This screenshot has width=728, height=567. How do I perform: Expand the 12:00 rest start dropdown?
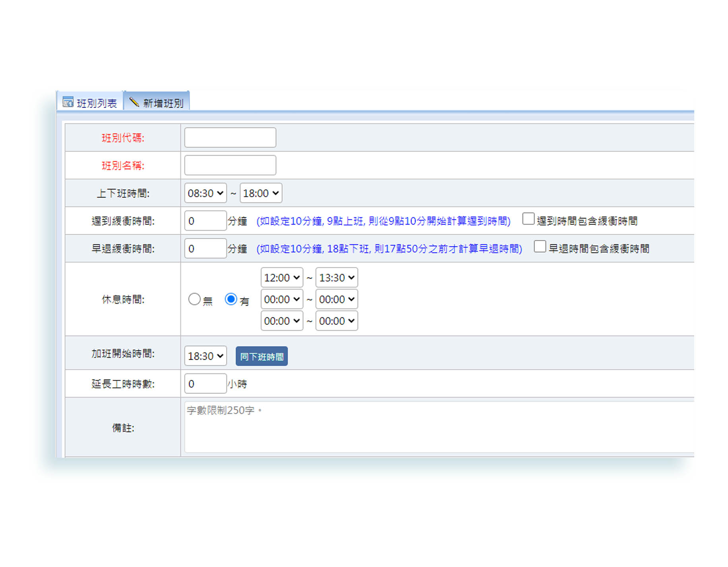point(282,278)
